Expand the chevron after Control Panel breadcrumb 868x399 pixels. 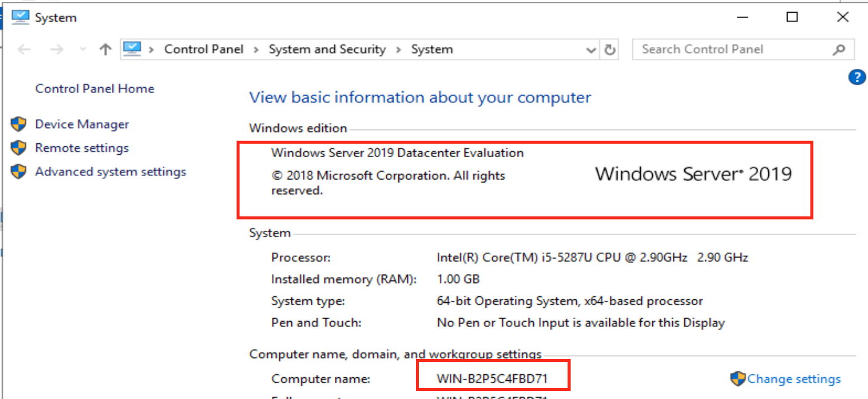(256, 50)
